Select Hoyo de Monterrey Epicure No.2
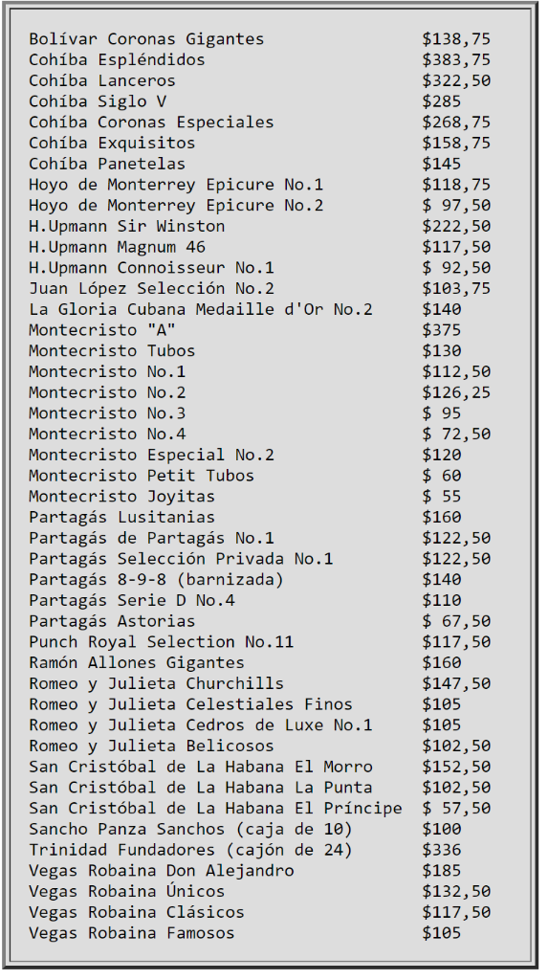 click(x=176, y=205)
